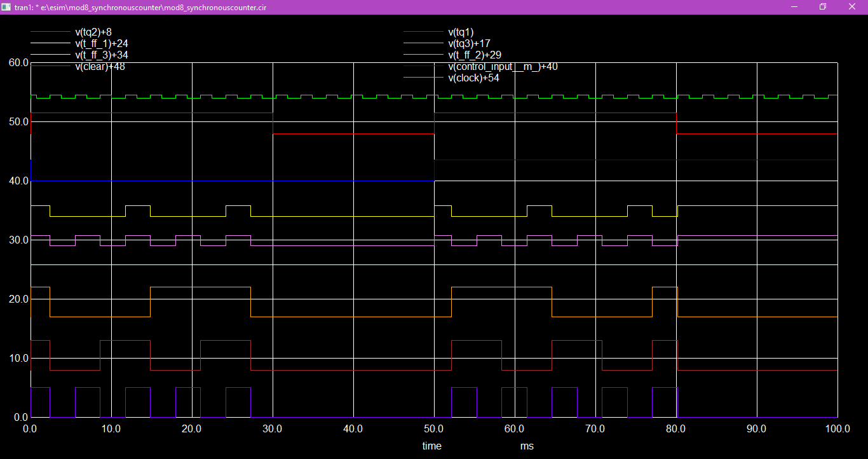The height and width of the screenshot is (459, 868).
Task: Click the 20.0 label on vertical axis
Action: click(x=18, y=299)
